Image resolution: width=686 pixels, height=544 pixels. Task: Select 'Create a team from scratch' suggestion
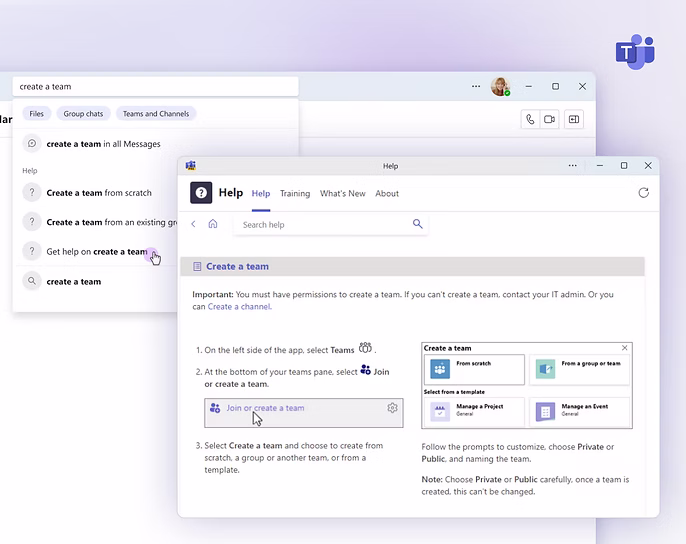(99, 193)
